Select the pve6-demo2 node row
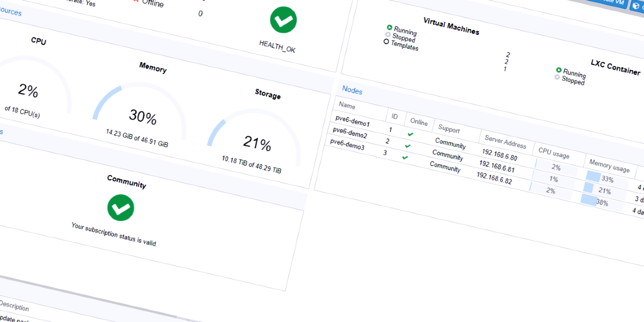 point(350,134)
